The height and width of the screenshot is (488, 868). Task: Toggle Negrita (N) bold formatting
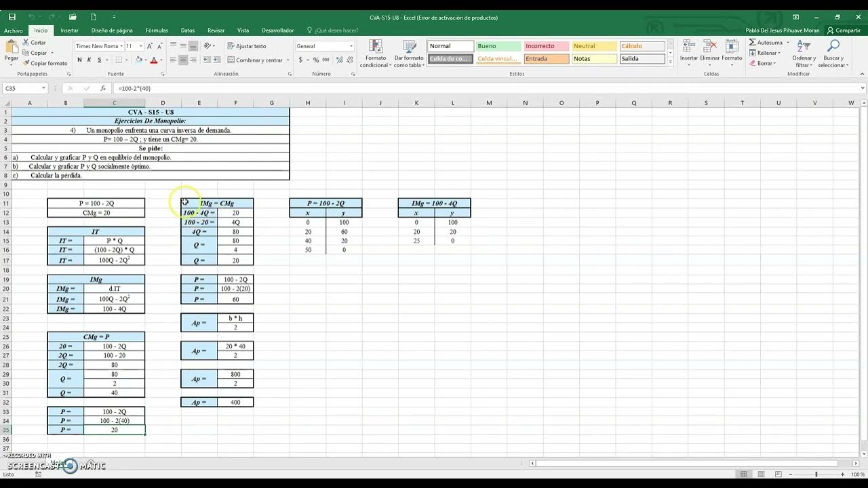79,60
